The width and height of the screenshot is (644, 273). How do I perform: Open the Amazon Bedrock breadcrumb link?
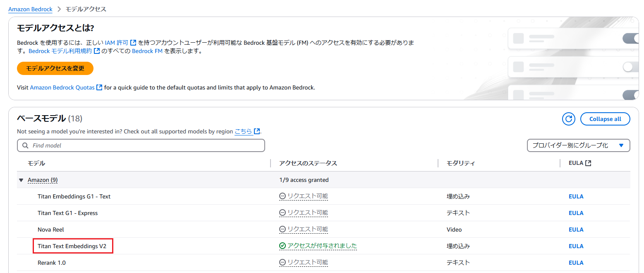coord(31,9)
